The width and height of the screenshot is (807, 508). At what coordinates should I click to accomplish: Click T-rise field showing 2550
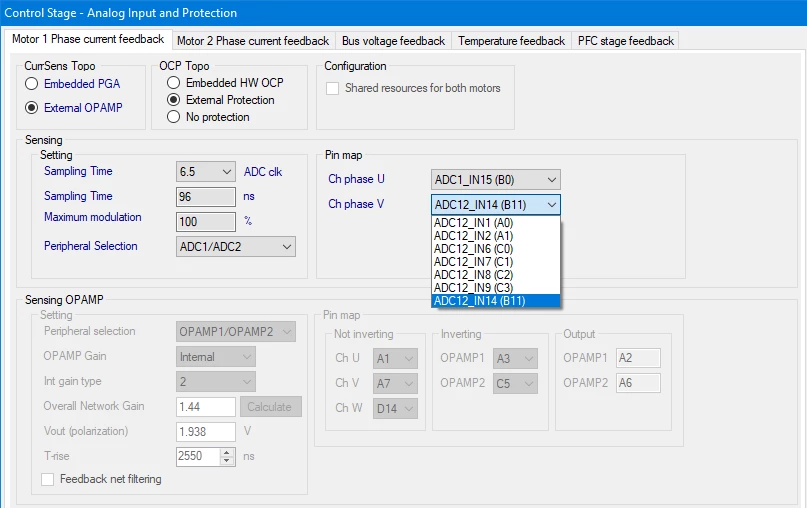pyautogui.click(x=199, y=456)
